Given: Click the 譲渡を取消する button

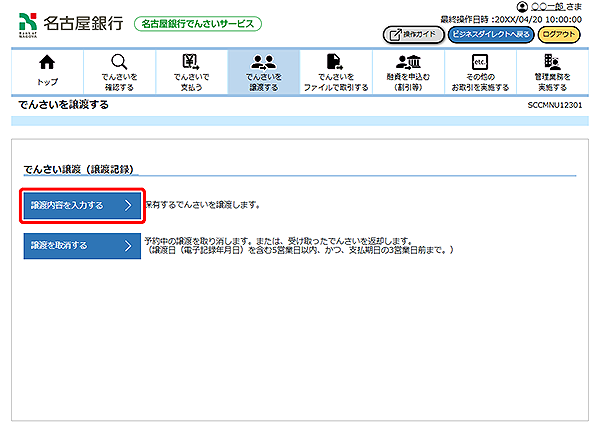Looking at the screenshot, I should click(81, 245).
